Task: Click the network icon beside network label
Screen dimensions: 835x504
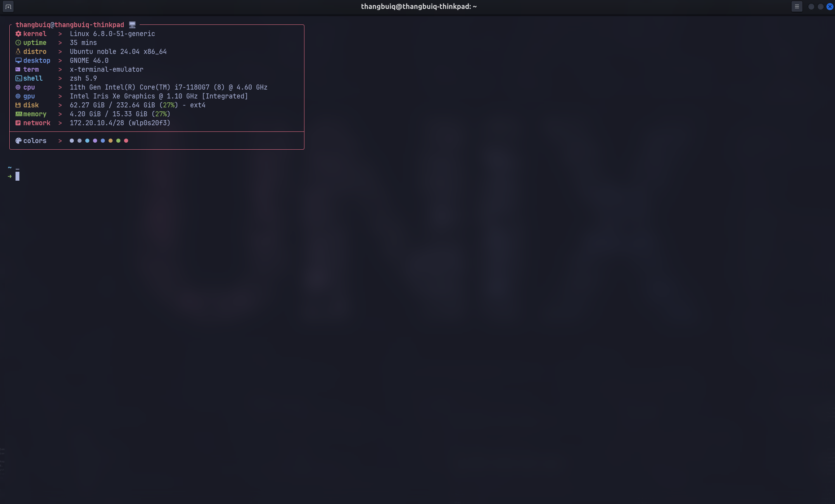Action: (x=18, y=123)
